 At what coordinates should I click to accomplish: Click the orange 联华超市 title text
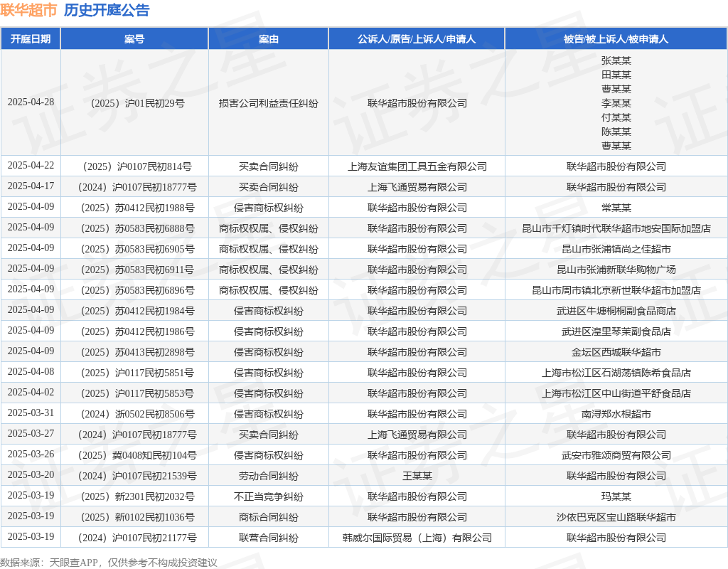click(28, 10)
